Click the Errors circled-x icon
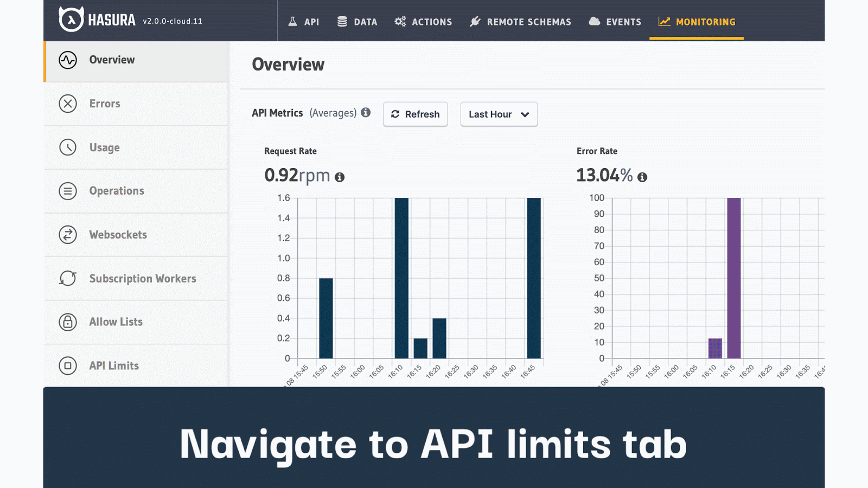This screenshot has height=488, width=868. pyautogui.click(x=68, y=104)
